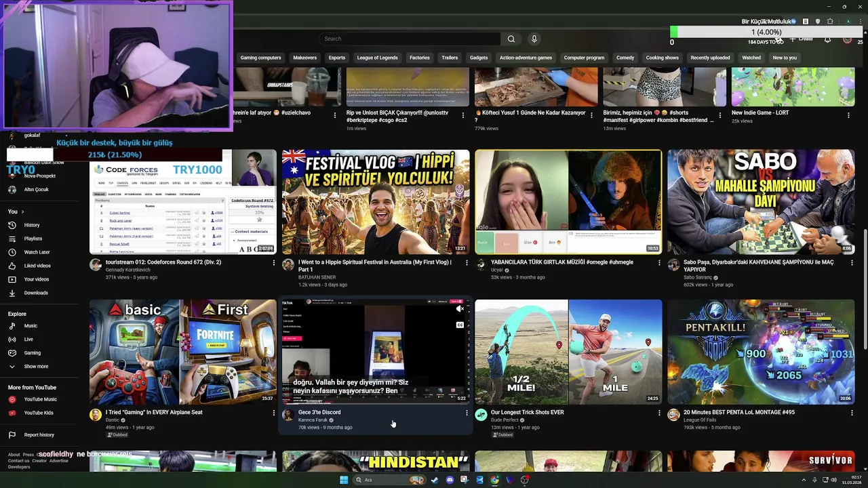Expand the You section chevron

pos(22,211)
